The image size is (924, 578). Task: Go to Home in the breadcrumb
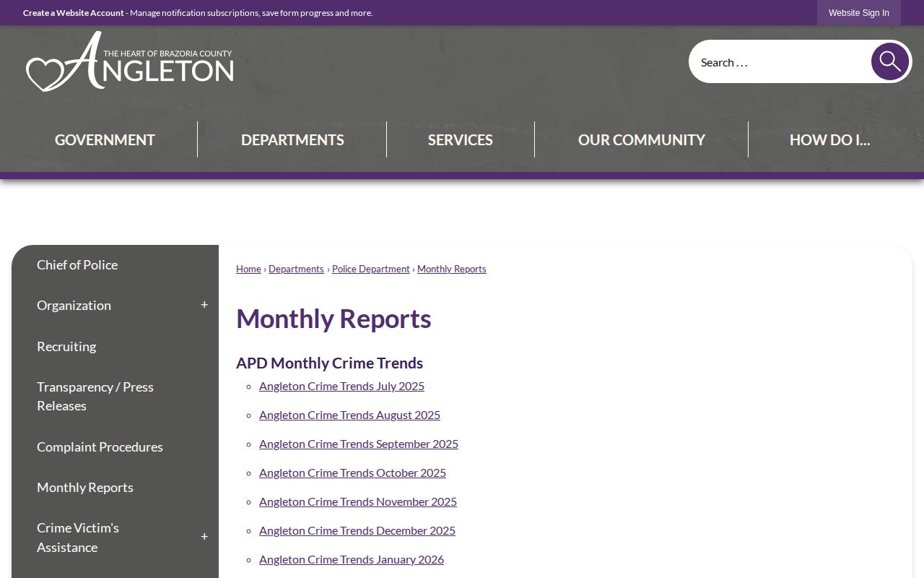[x=248, y=269]
